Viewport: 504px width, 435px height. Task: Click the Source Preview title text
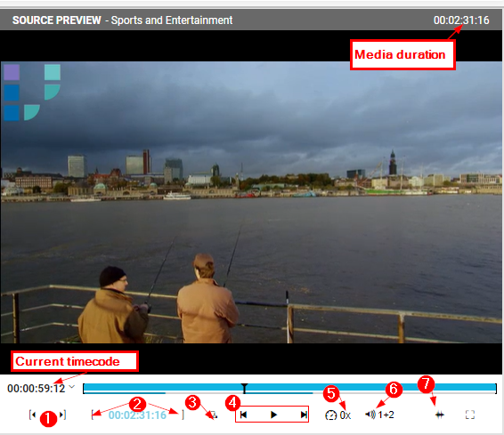57,20
